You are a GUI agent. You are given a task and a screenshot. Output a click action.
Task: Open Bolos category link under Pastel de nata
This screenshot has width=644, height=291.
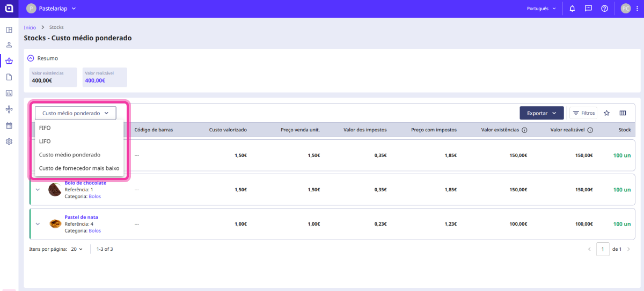click(x=94, y=230)
